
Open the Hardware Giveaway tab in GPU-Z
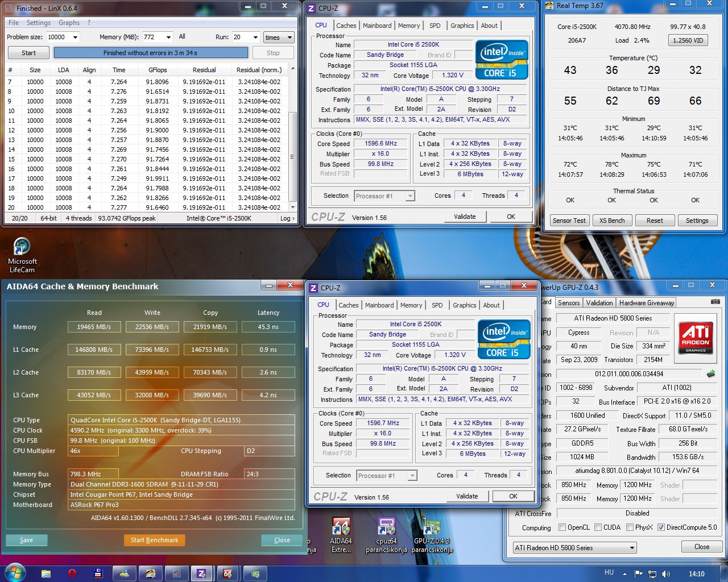[647, 303]
